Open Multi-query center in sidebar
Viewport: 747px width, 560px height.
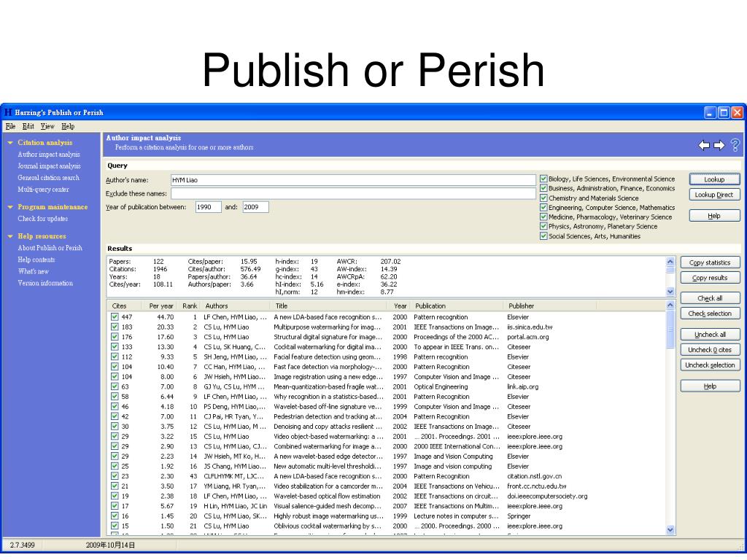(43, 189)
